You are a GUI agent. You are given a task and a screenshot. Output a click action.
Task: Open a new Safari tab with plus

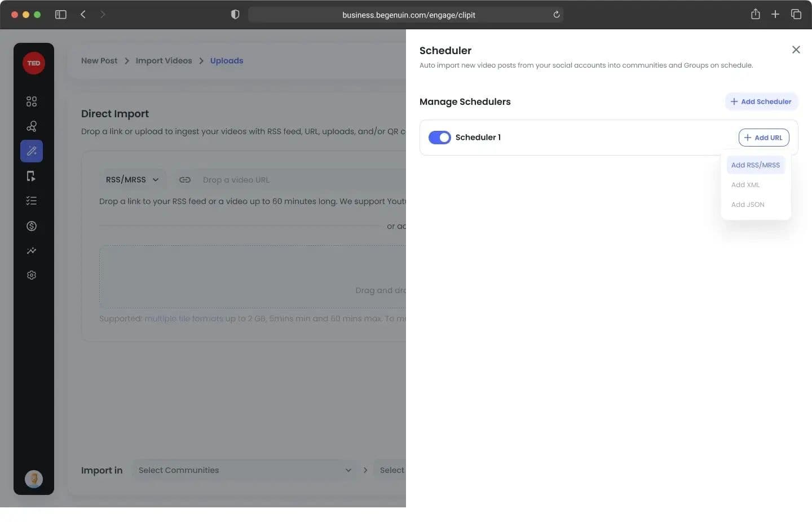[x=775, y=15]
